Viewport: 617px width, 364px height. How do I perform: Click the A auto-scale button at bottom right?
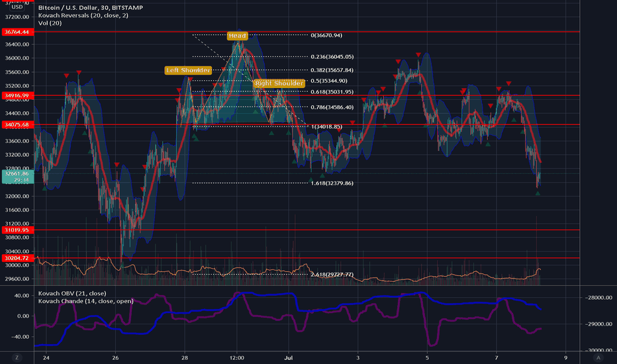pyautogui.click(x=598, y=357)
